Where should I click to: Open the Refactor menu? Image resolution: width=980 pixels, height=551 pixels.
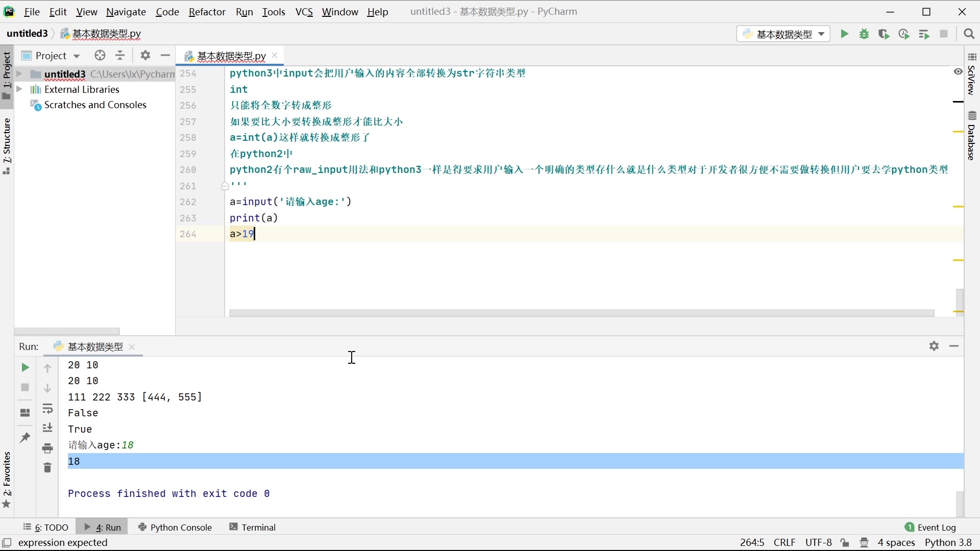click(x=207, y=12)
